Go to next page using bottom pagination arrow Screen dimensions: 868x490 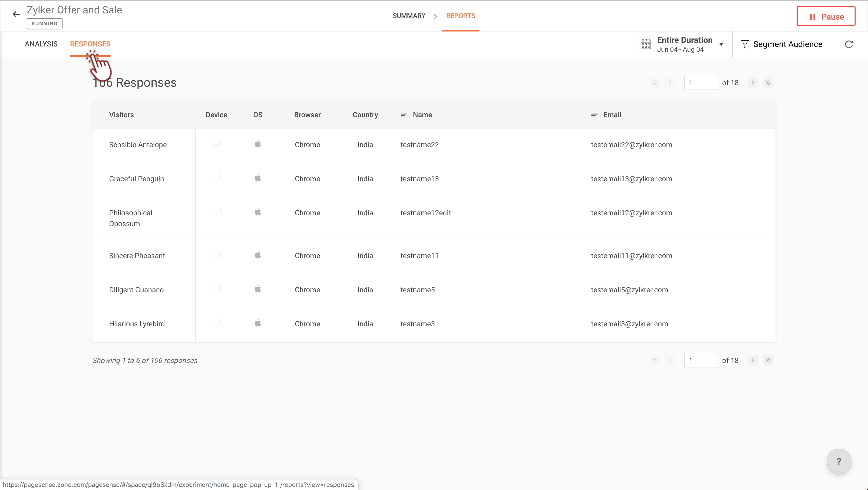753,360
